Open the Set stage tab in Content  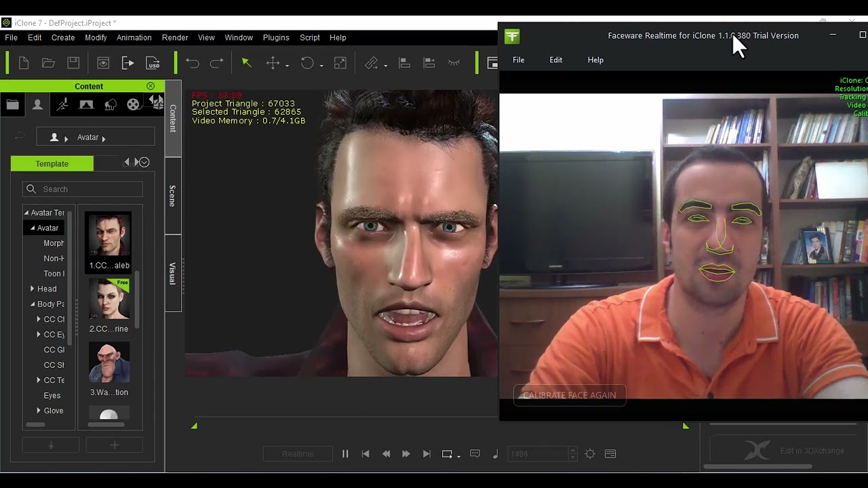coord(86,104)
